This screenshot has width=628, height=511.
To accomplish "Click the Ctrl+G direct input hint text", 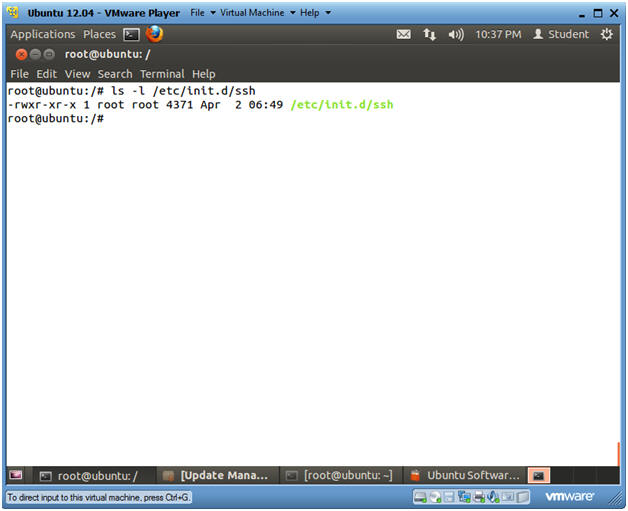I will [99, 497].
